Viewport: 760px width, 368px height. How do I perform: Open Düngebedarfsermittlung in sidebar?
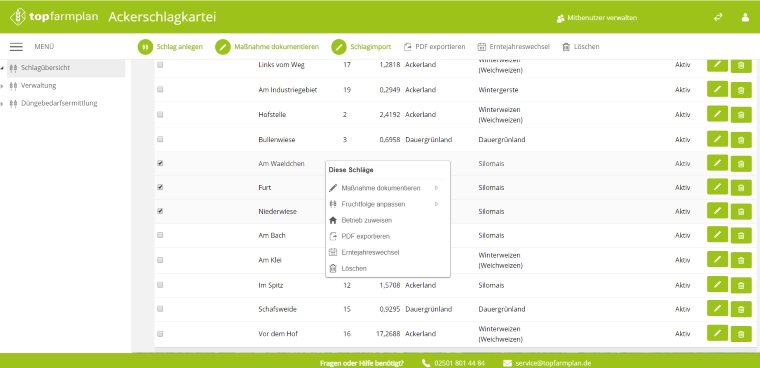click(59, 103)
